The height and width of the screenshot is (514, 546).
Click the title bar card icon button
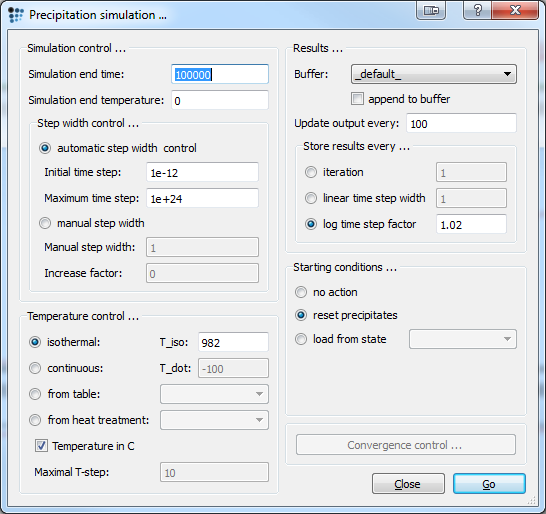pyautogui.click(x=431, y=10)
